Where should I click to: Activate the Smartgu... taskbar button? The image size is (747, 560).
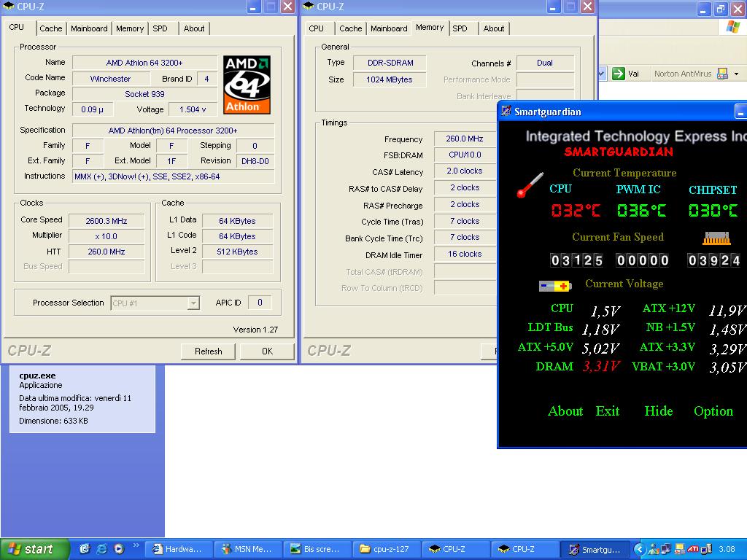point(594,549)
